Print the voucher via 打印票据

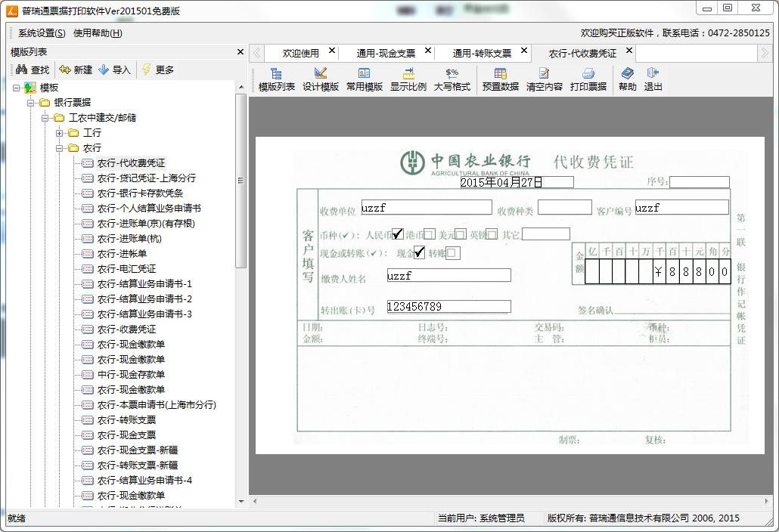point(588,80)
